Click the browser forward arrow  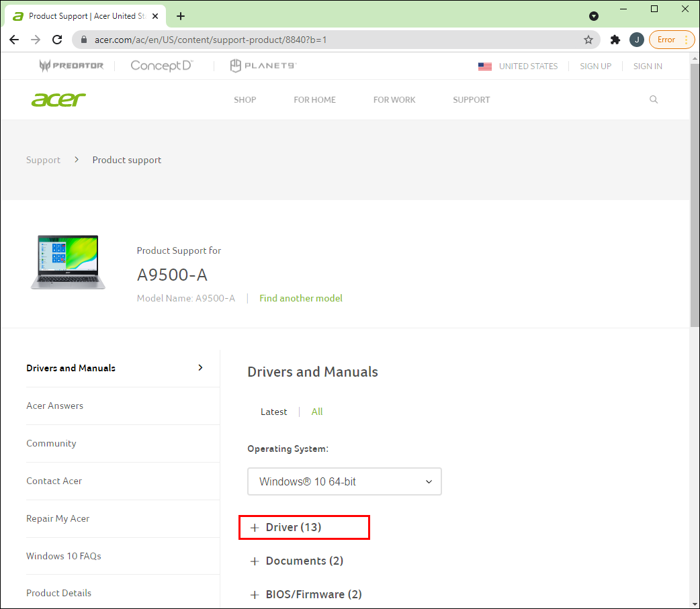(x=36, y=40)
